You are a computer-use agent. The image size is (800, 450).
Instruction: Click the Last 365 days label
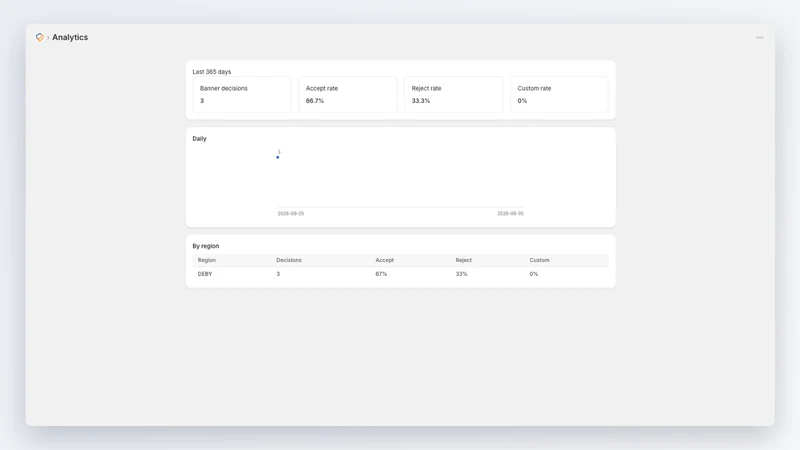(212, 71)
